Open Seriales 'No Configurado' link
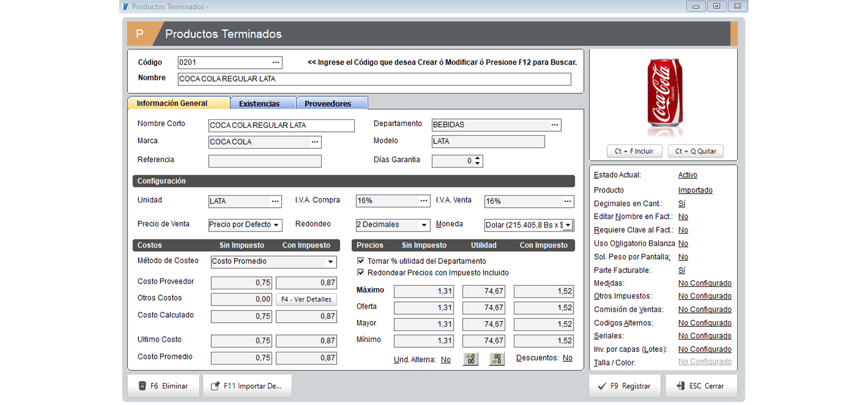 coord(705,336)
